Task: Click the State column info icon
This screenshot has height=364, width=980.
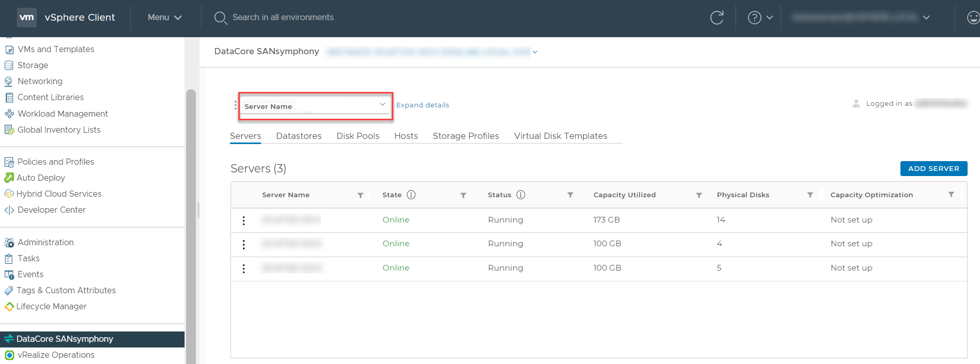Action: coord(411,195)
